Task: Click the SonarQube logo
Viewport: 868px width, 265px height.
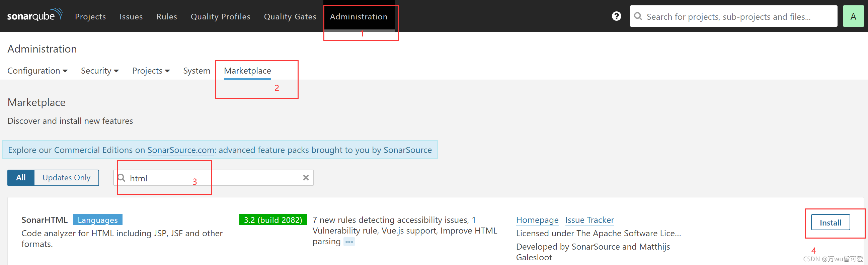Action: coord(35,15)
